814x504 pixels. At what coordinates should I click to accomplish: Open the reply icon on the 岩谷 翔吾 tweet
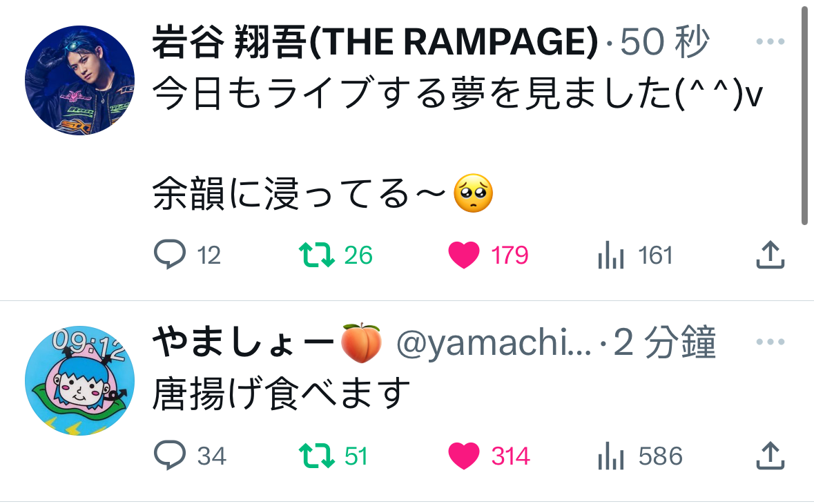[170, 254]
